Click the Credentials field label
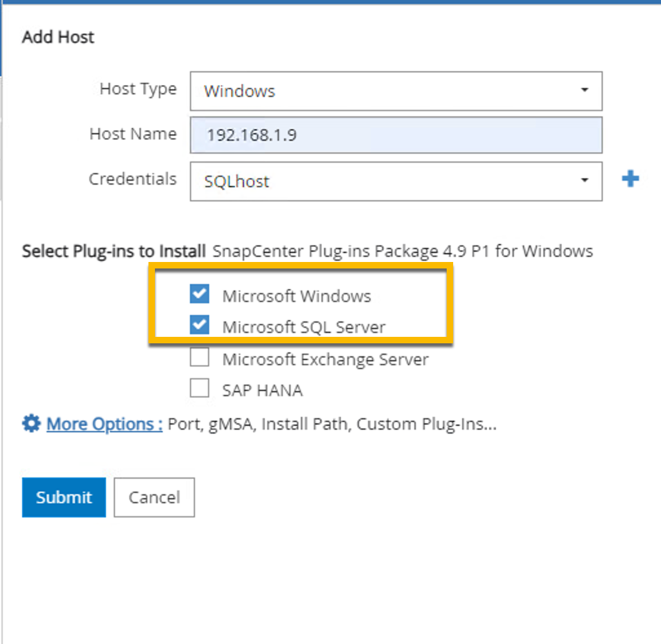The height and width of the screenshot is (644, 661). pyautogui.click(x=132, y=179)
